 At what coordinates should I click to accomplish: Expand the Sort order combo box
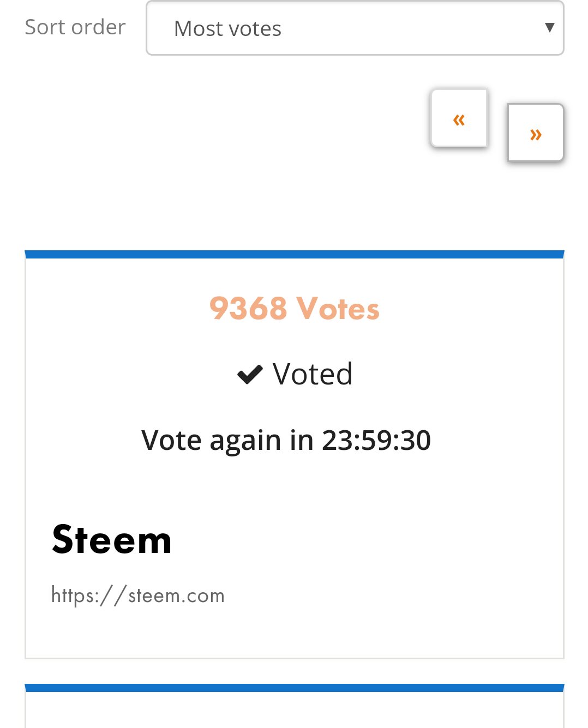(x=355, y=28)
